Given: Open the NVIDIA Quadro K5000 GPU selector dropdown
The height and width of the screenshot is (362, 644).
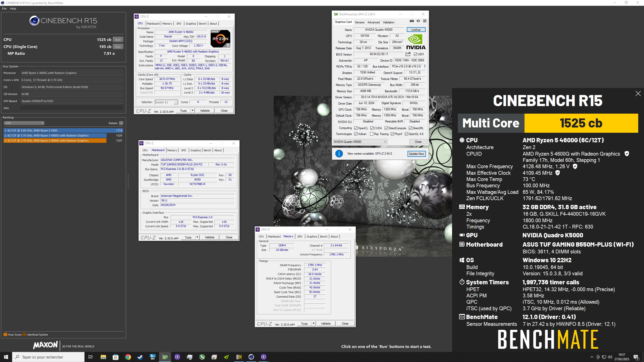Looking at the screenshot, I should pyautogui.click(x=360, y=142).
